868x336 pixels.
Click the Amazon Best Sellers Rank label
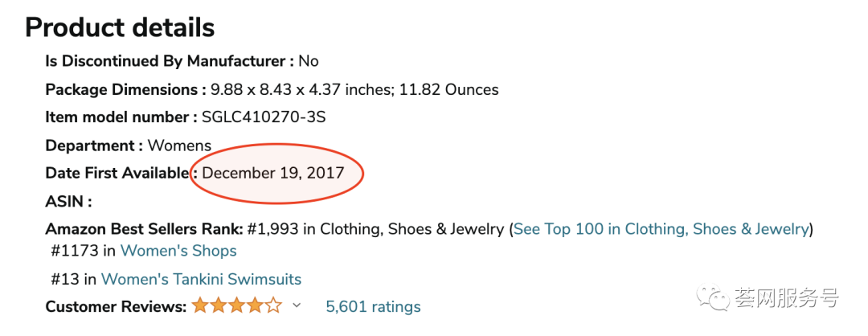coord(144,229)
